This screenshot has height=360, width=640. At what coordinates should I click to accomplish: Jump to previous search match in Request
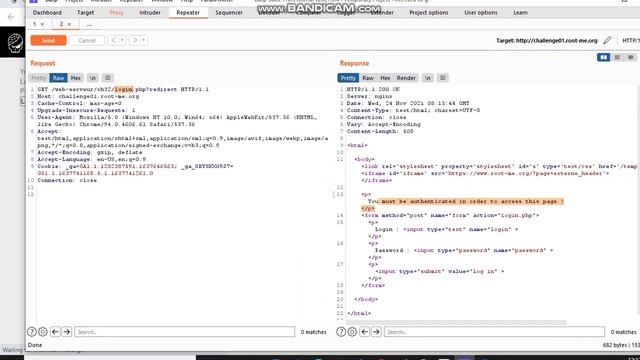(55, 332)
